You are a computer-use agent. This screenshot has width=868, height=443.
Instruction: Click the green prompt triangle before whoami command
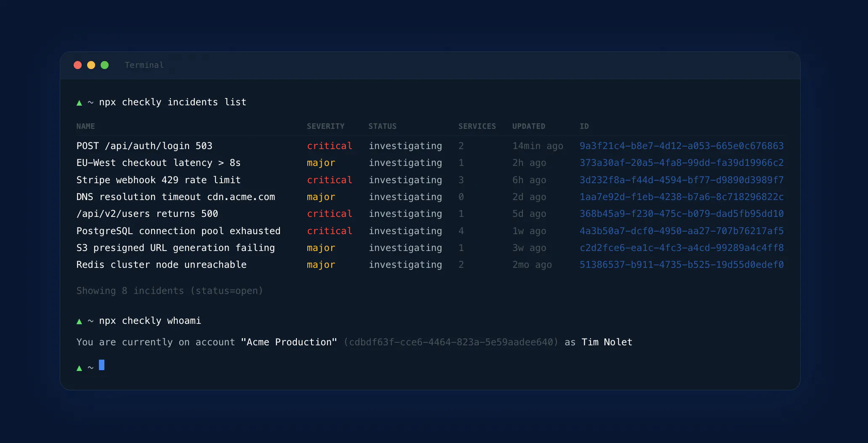(x=79, y=321)
